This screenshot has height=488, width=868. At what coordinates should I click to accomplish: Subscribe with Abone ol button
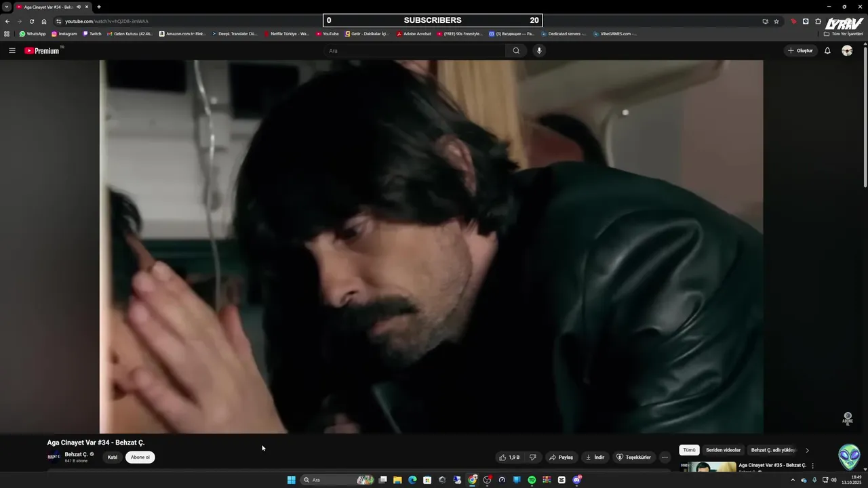point(140,457)
